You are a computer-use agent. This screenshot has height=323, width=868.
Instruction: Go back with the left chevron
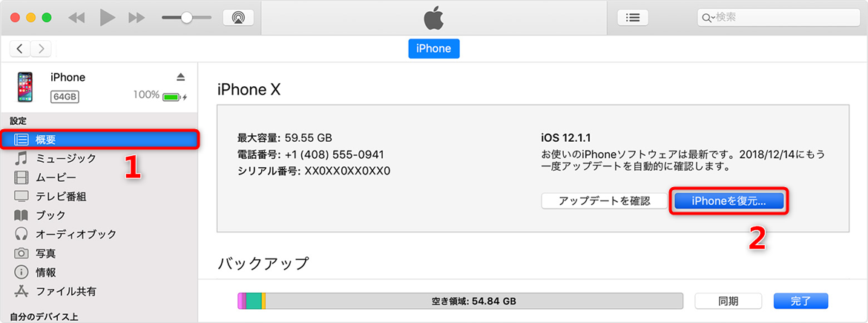[20, 49]
